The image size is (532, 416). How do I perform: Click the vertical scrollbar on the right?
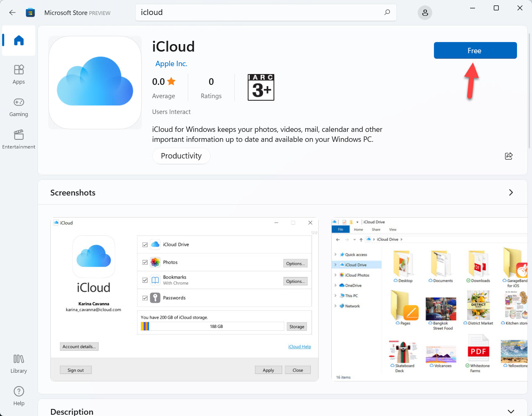(x=529, y=92)
